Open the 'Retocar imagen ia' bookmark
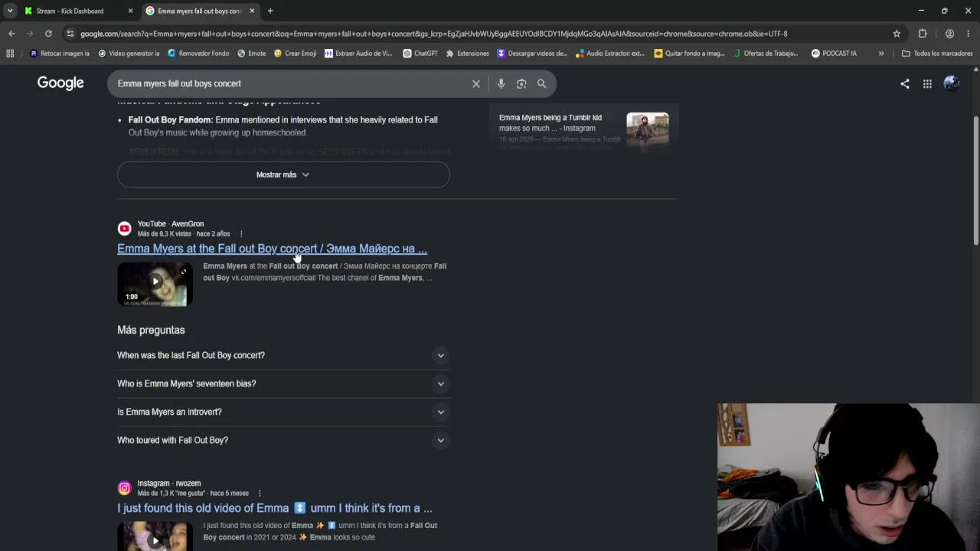 point(59,54)
